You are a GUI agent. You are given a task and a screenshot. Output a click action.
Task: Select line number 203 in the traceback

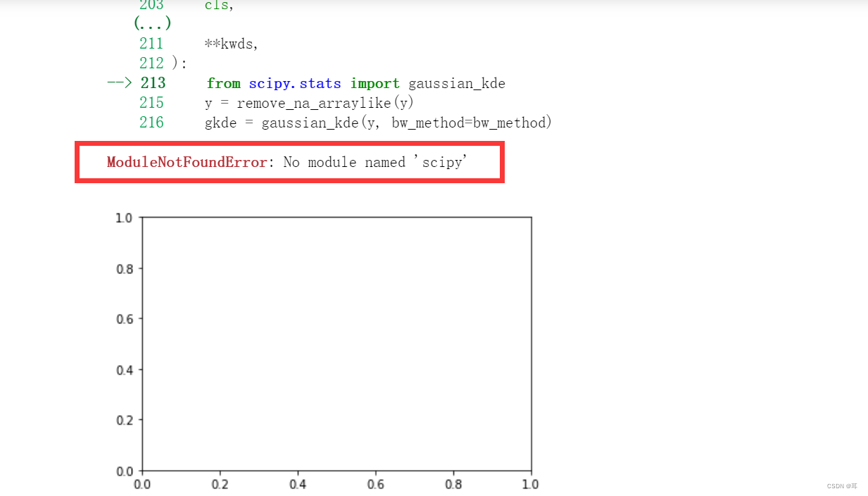pyautogui.click(x=151, y=6)
